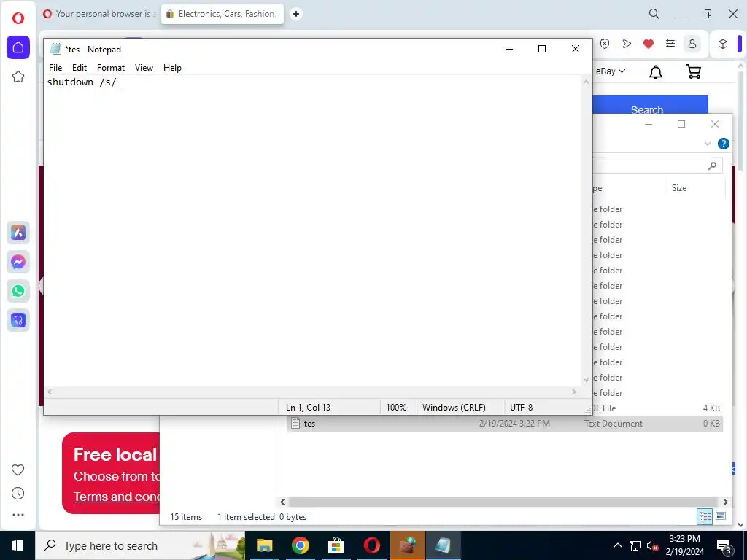Switch to Opera via the taskbar icon
The image size is (747, 560).
pos(371,545)
